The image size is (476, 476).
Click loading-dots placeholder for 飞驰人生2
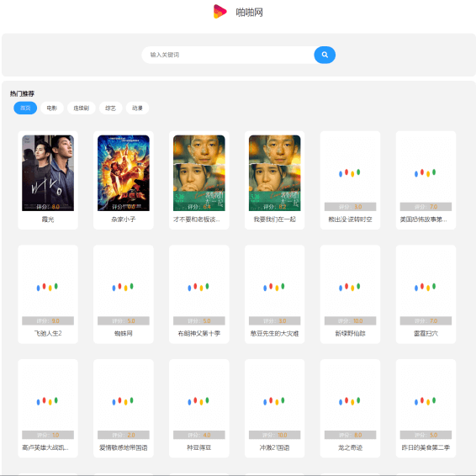tap(47, 287)
